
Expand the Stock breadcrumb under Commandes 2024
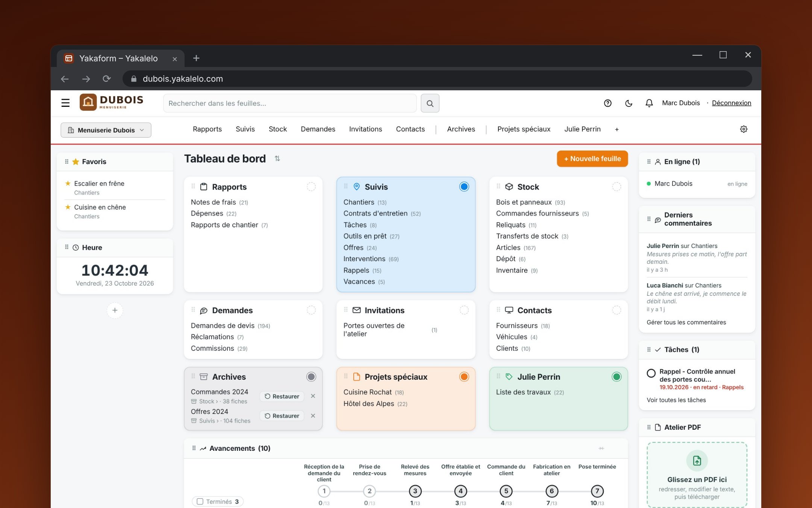point(208,402)
